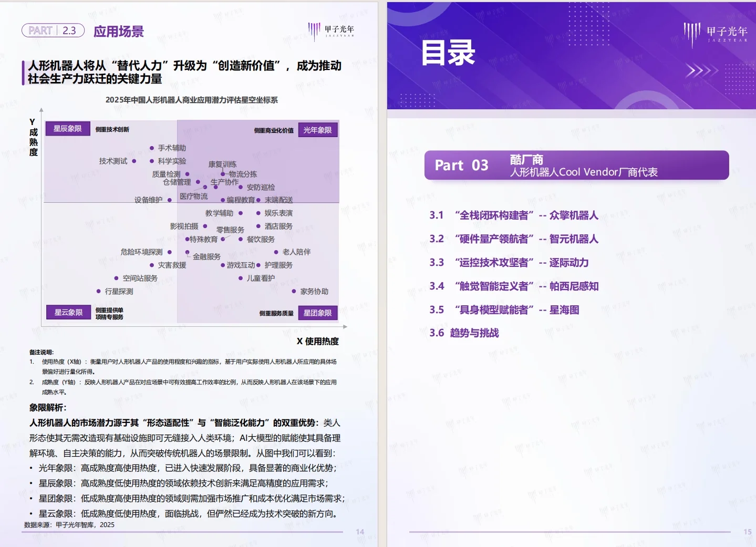
Task: Click the 科学实验 data point label
Action: (172, 161)
